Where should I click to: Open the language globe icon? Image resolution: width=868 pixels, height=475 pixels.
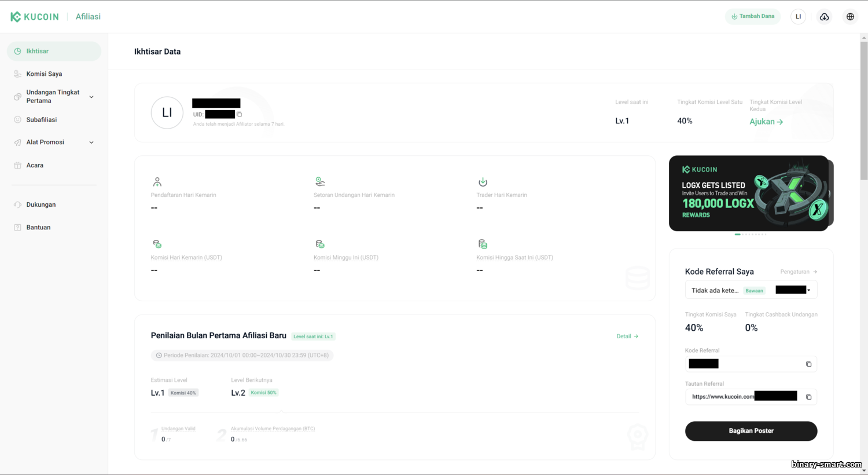(x=850, y=17)
